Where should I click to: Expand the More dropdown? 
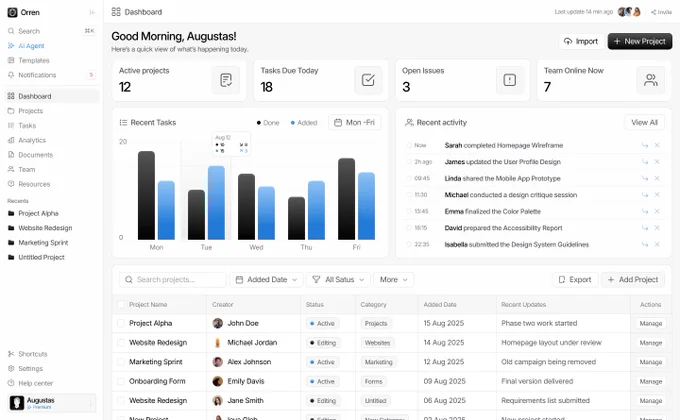click(x=393, y=280)
